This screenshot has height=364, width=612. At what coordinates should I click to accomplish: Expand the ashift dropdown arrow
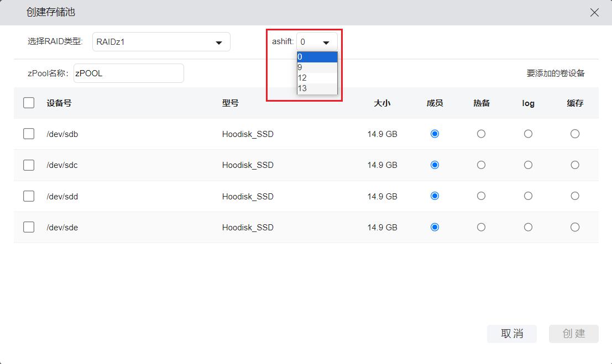point(326,42)
